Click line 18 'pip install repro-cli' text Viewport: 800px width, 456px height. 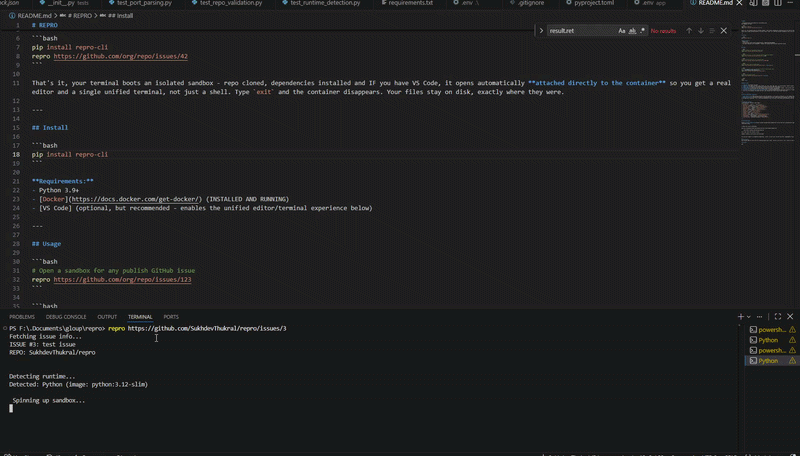(x=70, y=154)
